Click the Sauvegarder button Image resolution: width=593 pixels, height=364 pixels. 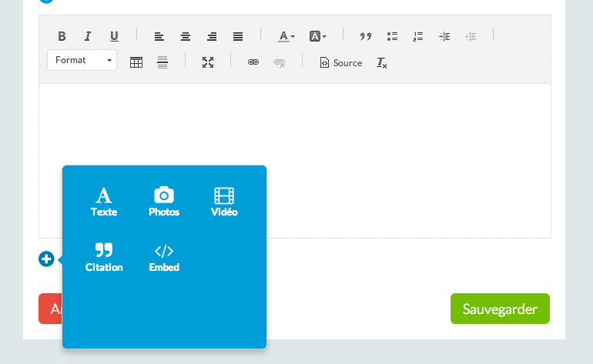tap(500, 309)
